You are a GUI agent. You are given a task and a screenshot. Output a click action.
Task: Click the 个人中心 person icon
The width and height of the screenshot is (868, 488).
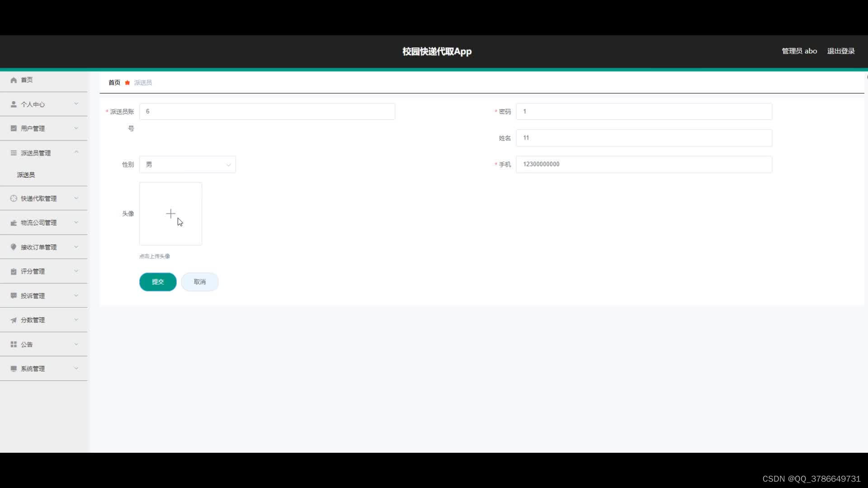[x=14, y=104]
